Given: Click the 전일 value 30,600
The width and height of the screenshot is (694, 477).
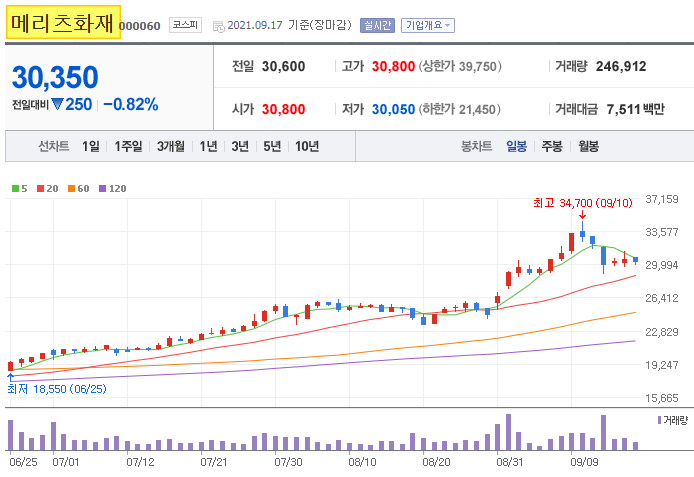Looking at the screenshot, I should pyautogui.click(x=283, y=66).
